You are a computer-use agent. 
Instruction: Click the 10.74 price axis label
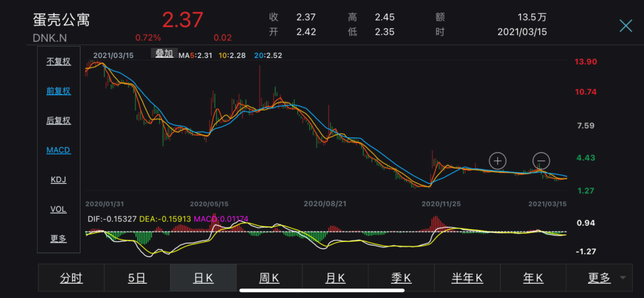[x=586, y=92]
